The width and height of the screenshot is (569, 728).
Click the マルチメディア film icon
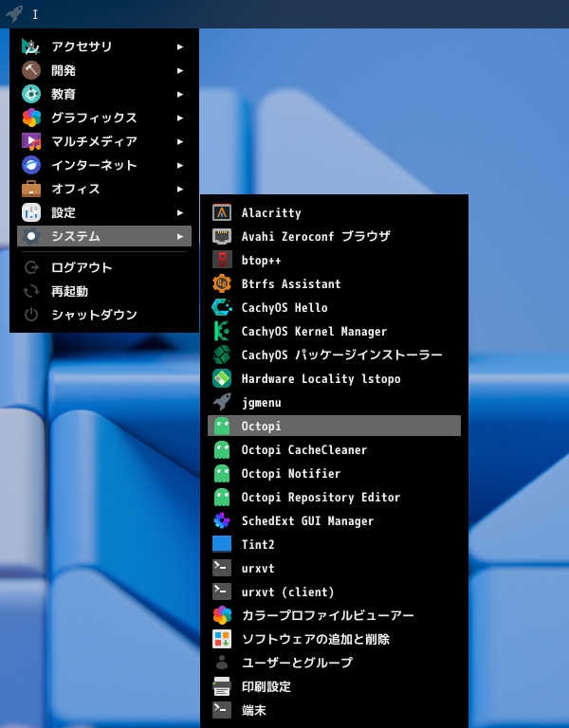click(x=31, y=141)
